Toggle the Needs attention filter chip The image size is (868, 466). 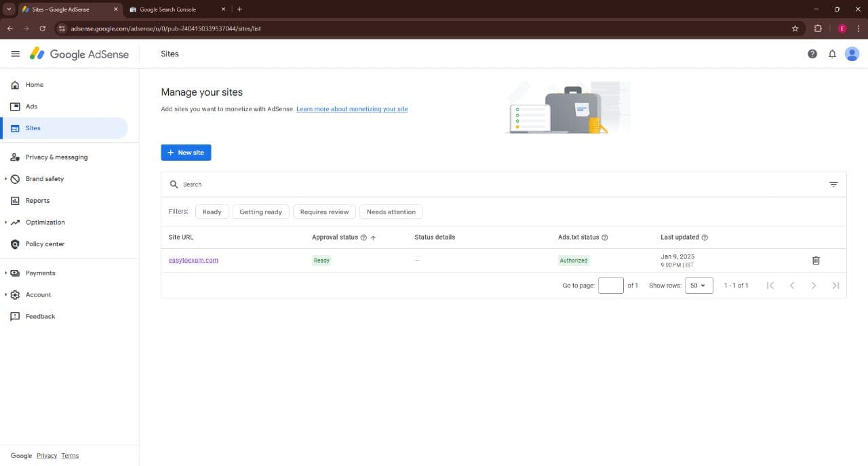pos(391,212)
